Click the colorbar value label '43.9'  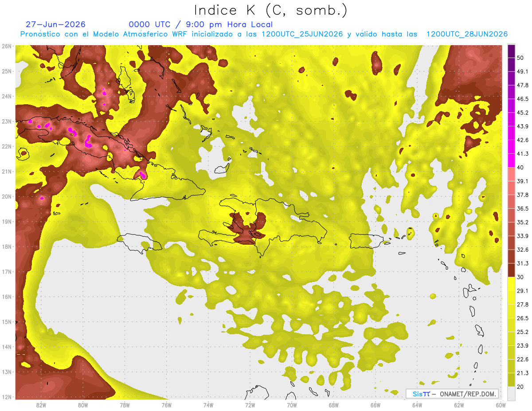523,126
